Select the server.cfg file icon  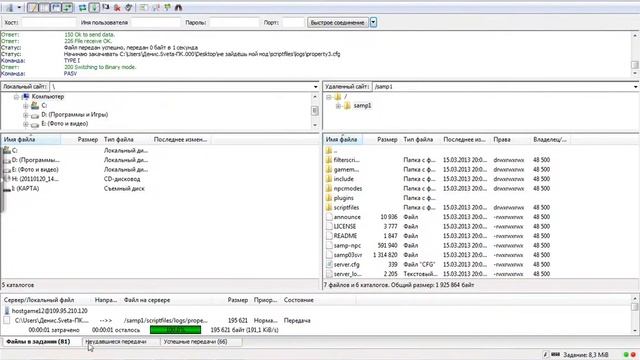coord(329,264)
